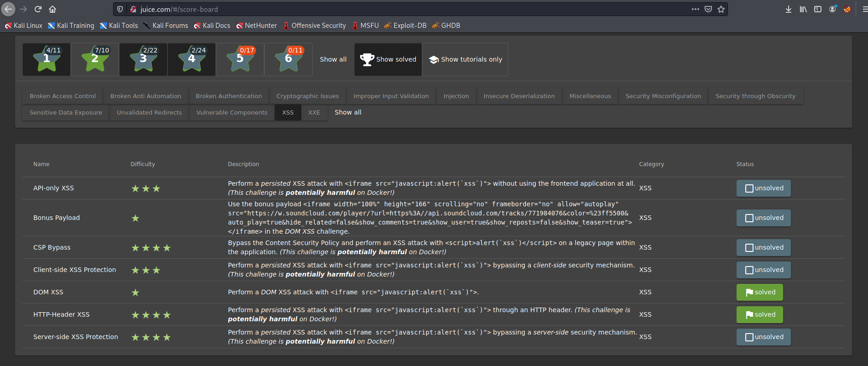
Task: Bookmark this page with the star icon
Action: [x=721, y=9]
